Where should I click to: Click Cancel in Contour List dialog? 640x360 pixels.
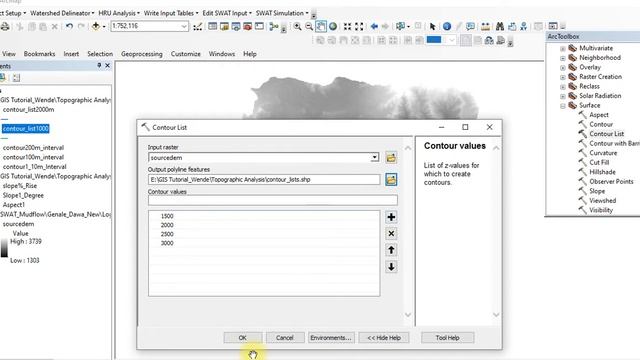284,338
